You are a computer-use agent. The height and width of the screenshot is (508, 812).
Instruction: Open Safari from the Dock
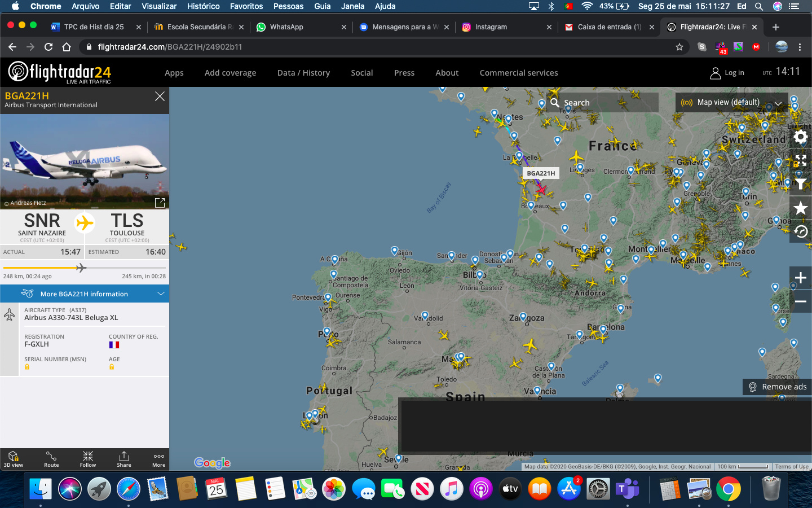tap(129, 489)
